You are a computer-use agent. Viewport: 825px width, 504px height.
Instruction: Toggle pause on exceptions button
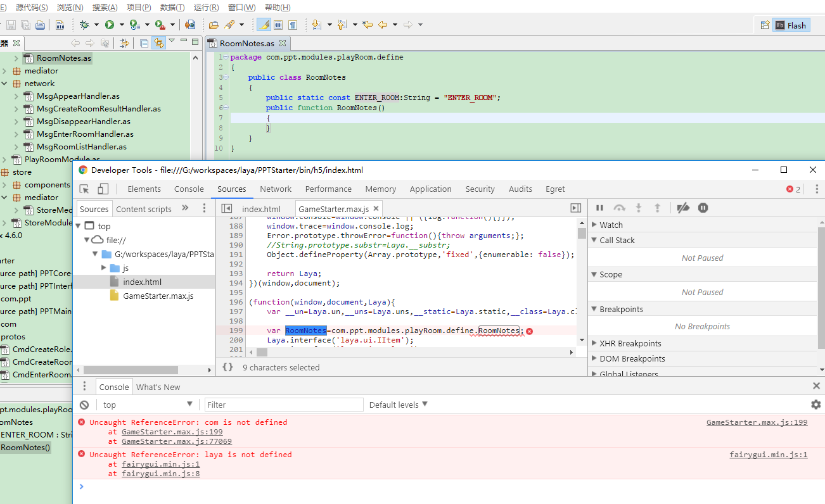coord(703,208)
